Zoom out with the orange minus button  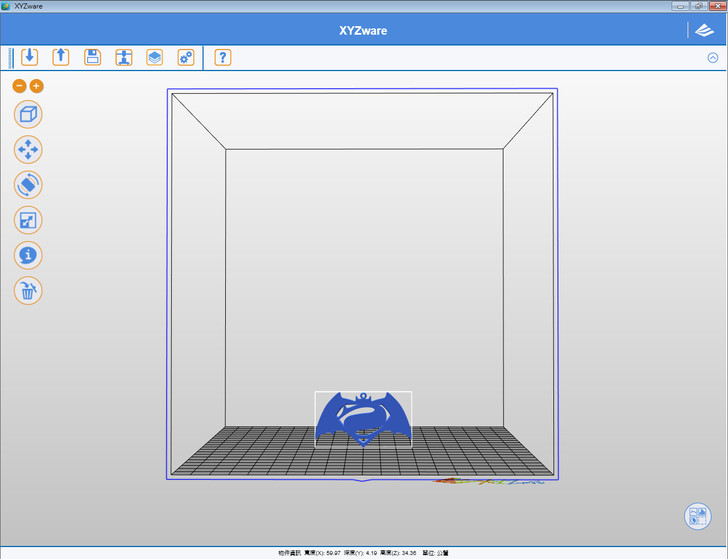[20, 86]
